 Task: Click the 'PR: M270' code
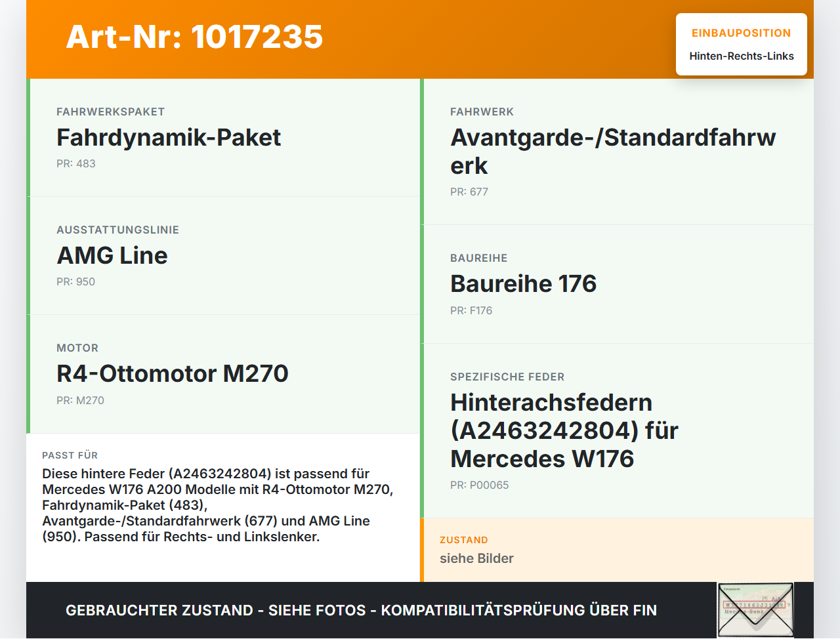point(80,401)
